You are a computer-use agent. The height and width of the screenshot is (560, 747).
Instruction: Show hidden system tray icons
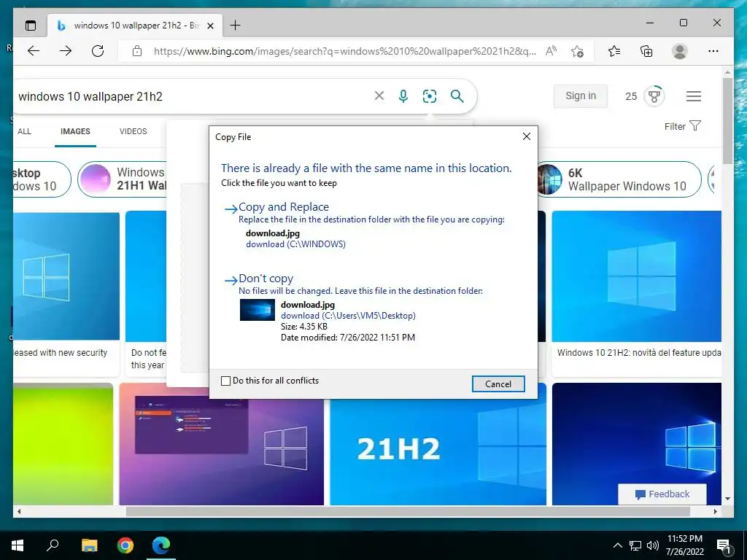(x=617, y=545)
